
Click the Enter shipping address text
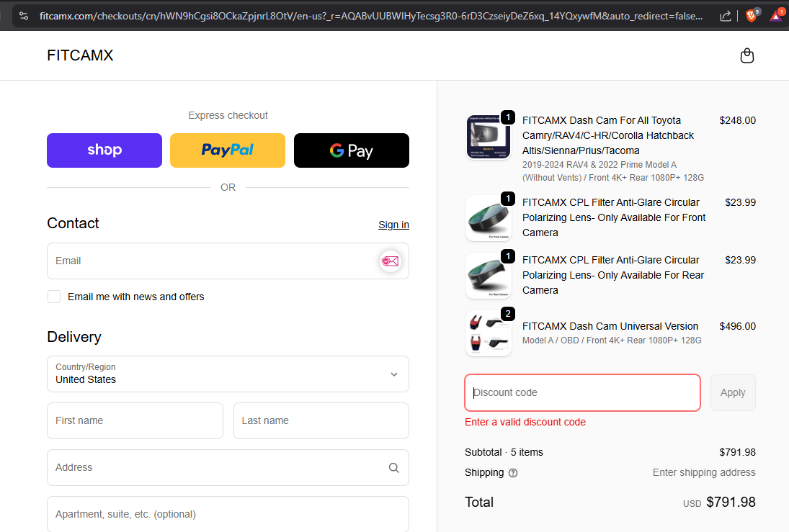pos(704,473)
